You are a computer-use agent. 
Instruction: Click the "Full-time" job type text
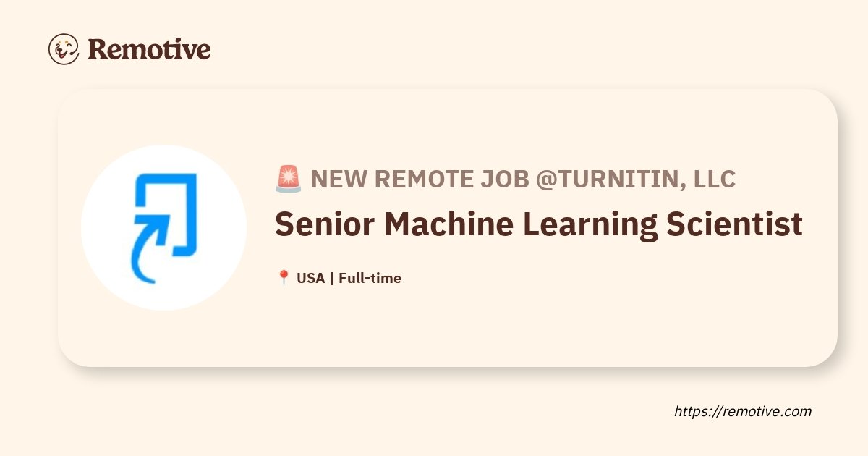pyautogui.click(x=370, y=278)
